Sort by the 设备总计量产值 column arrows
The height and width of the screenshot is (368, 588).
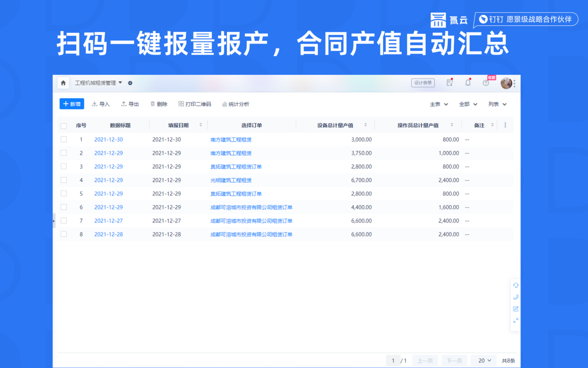tap(366, 125)
